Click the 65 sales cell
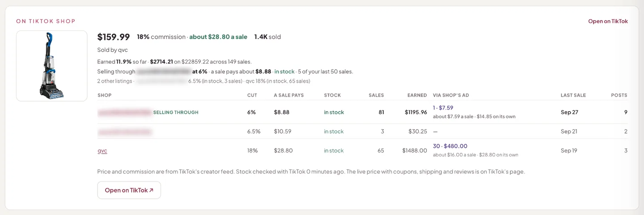The width and height of the screenshot is (644, 215). [x=381, y=151]
